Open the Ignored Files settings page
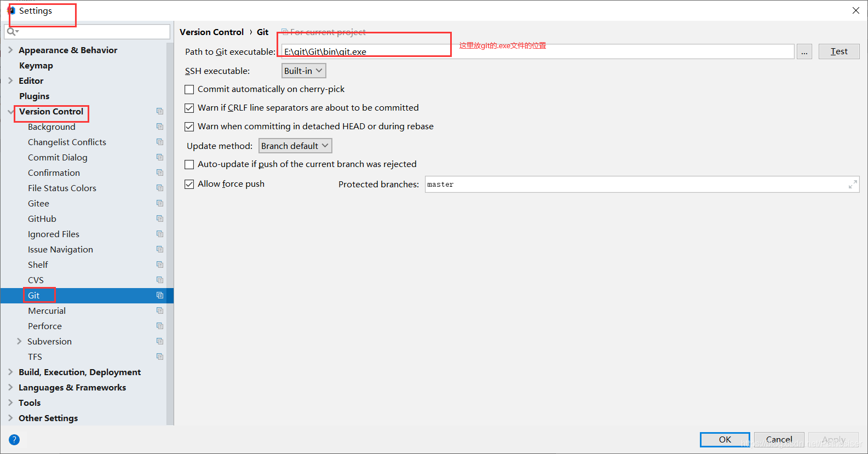The image size is (868, 454). click(54, 234)
